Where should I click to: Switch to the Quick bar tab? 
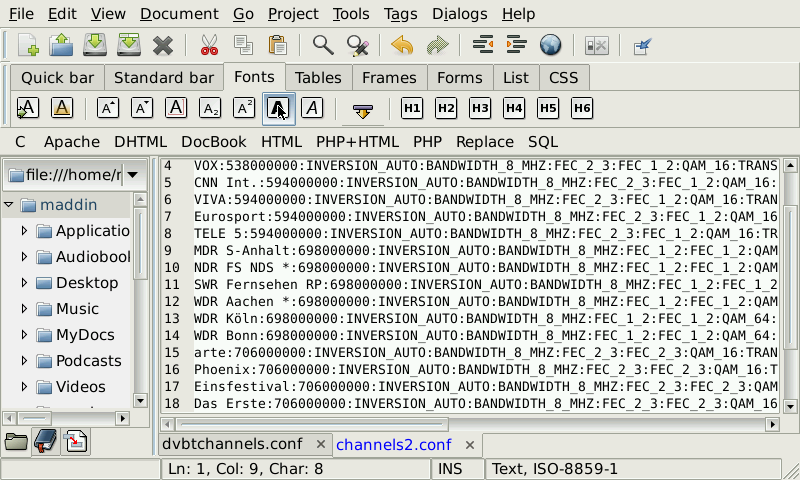57,78
